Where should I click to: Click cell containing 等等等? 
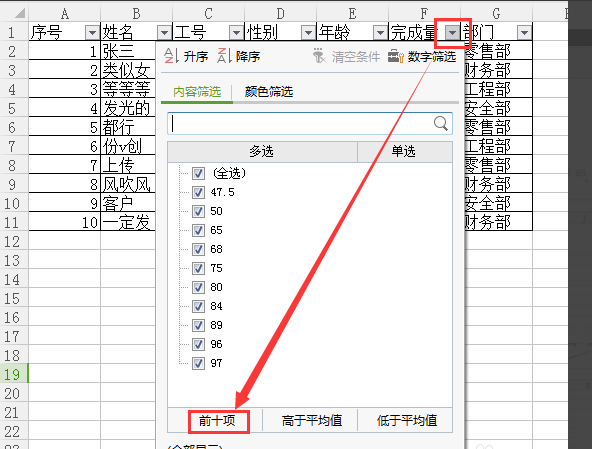coord(128,89)
